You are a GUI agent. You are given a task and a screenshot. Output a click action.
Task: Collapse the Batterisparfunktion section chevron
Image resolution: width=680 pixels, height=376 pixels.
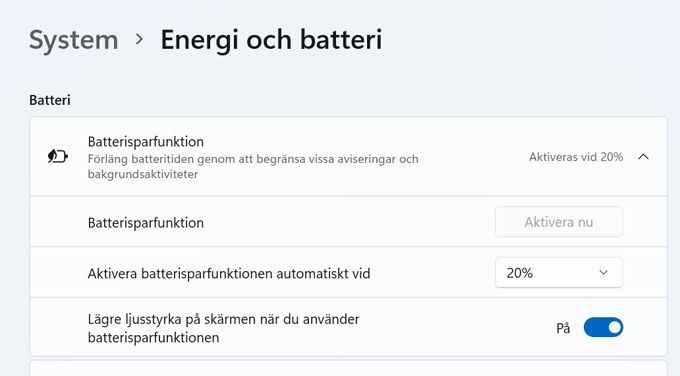tap(644, 157)
